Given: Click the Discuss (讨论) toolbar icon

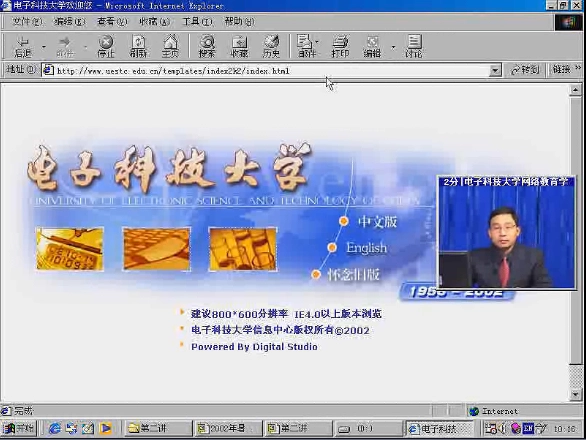Looking at the screenshot, I should tap(414, 46).
